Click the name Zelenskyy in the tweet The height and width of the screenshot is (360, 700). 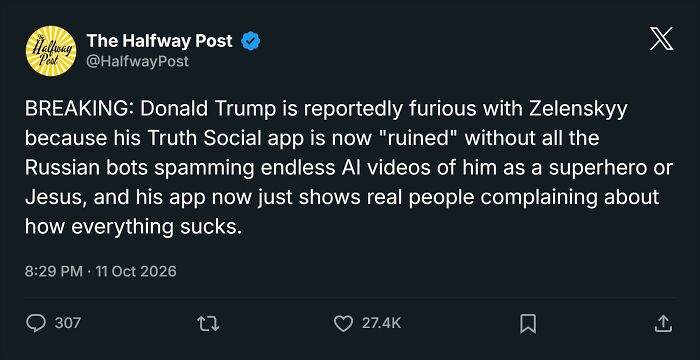[578, 110]
